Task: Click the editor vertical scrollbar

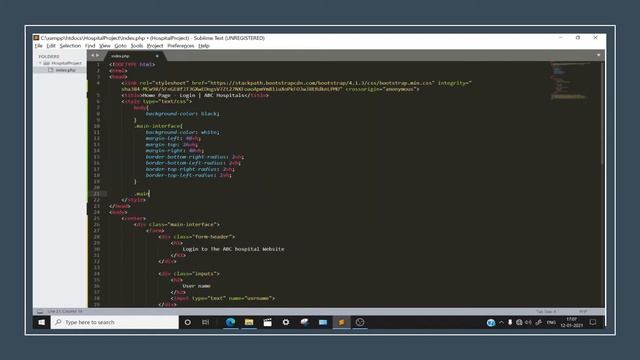Action: [602, 114]
